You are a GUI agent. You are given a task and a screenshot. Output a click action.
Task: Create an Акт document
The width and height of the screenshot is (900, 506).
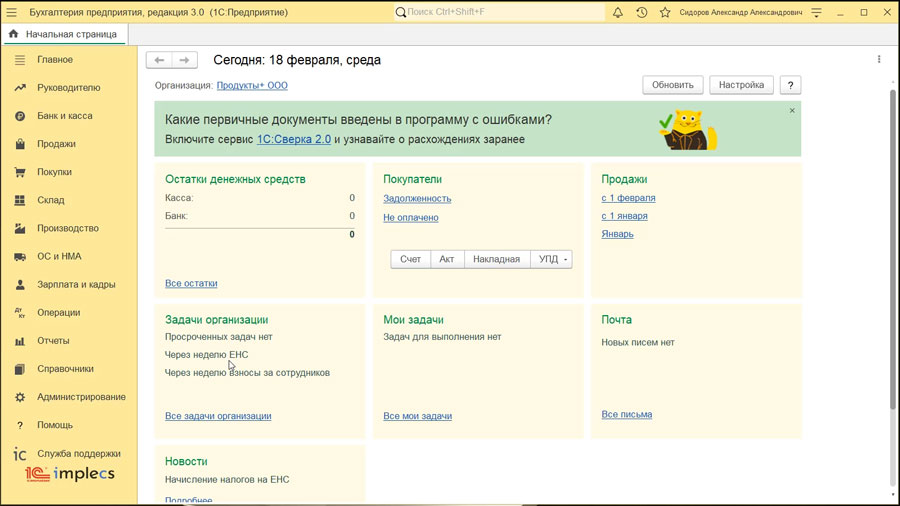coord(447,259)
